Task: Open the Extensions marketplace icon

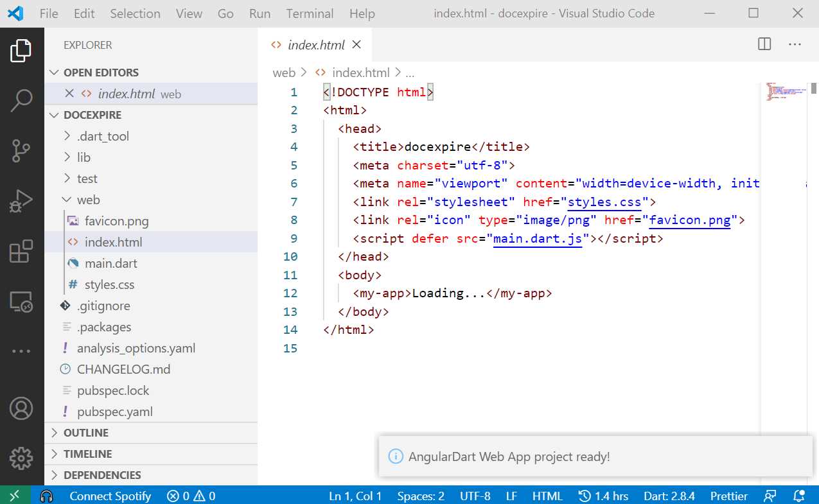Action: [x=22, y=251]
